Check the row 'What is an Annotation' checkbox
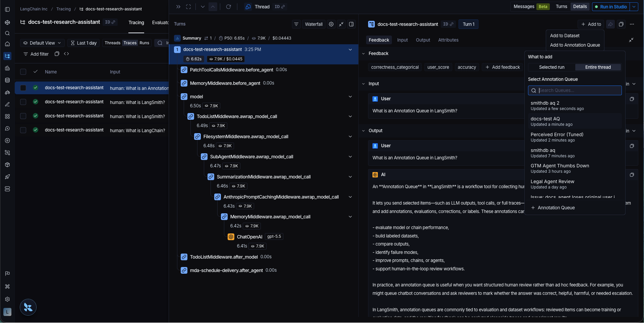The image size is (644, 323). click(x=23, y=88)
